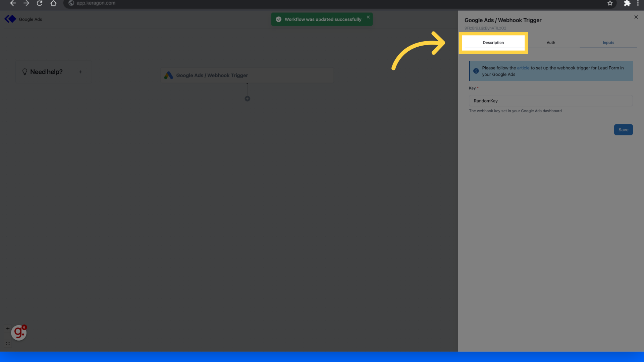Image resolution: width=644 pixels, height=362 pixels.
Task: Click the lightbulb help icon
Action: [24, 72]
